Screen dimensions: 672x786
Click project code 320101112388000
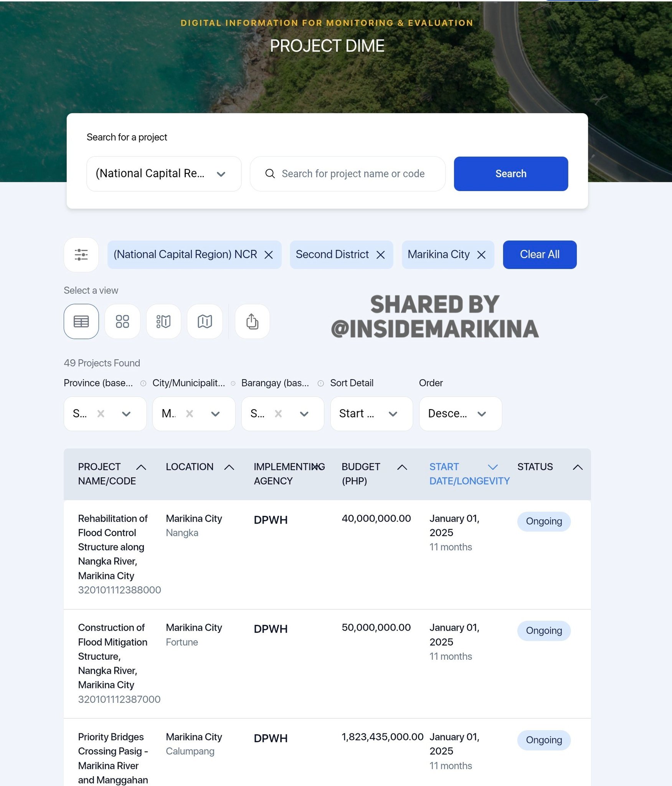119,590
